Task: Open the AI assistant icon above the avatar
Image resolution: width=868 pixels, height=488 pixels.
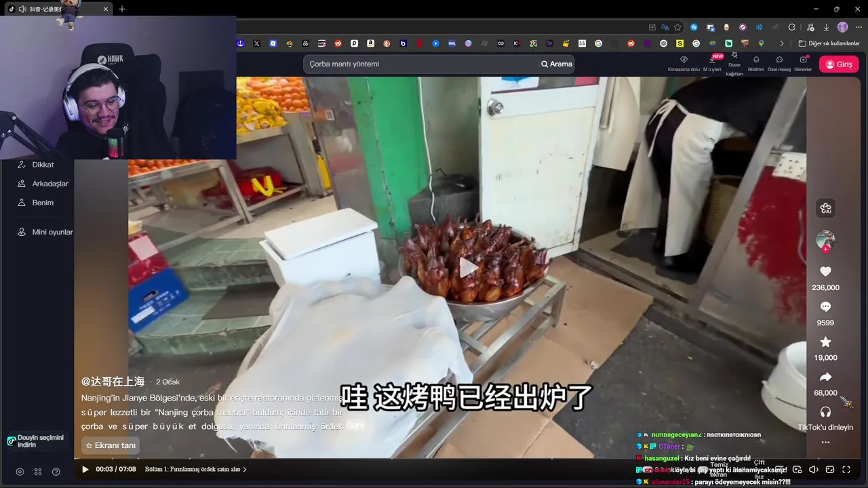Action: [x=825, y=208]
